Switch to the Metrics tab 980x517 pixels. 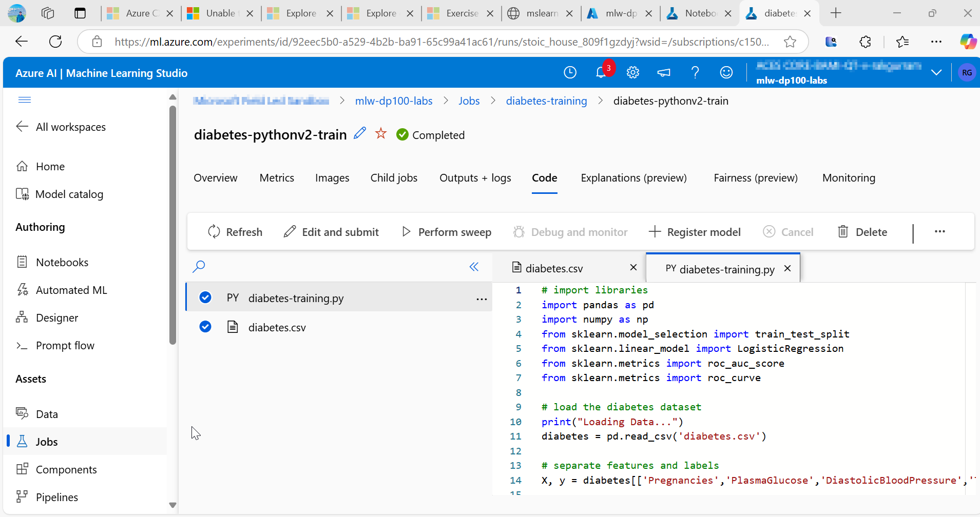[x=277, y=178]
